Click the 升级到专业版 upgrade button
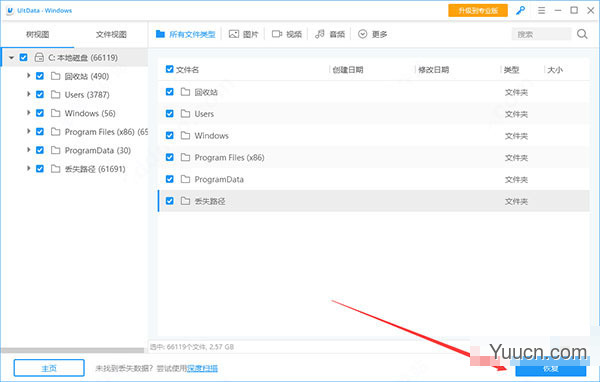600x382 pixels. (x=478, y=11)
